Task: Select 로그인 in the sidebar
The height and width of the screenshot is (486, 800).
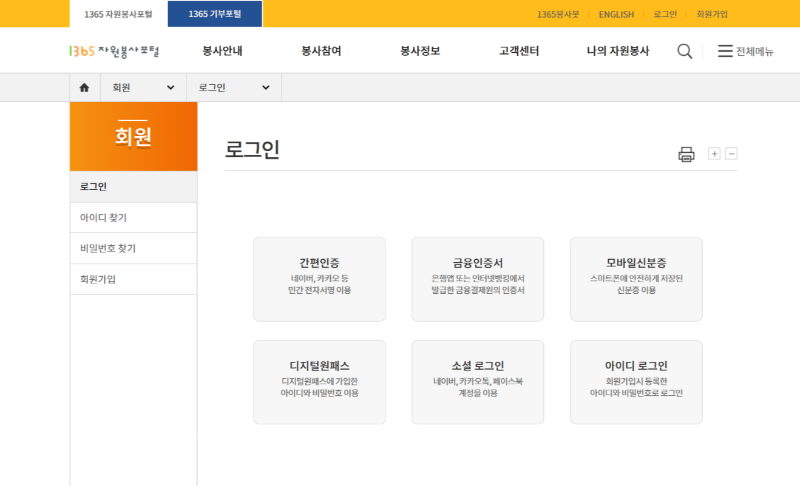Action: click(x=134, y=187)
